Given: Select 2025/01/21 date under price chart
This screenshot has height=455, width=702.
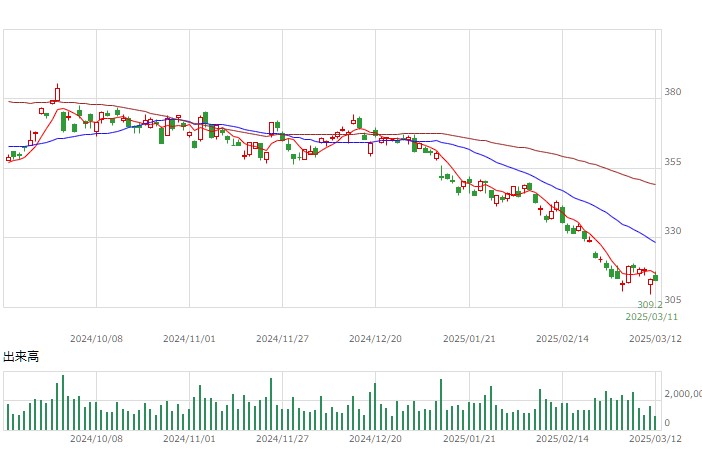Looking at the screenshot, I should point(469,339).
